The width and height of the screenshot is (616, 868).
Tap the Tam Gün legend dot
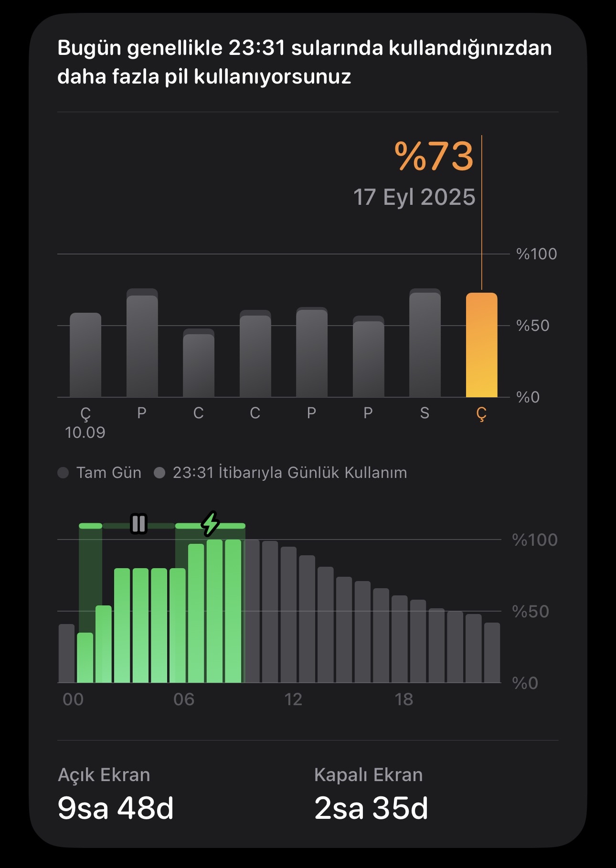pos(63,473)
